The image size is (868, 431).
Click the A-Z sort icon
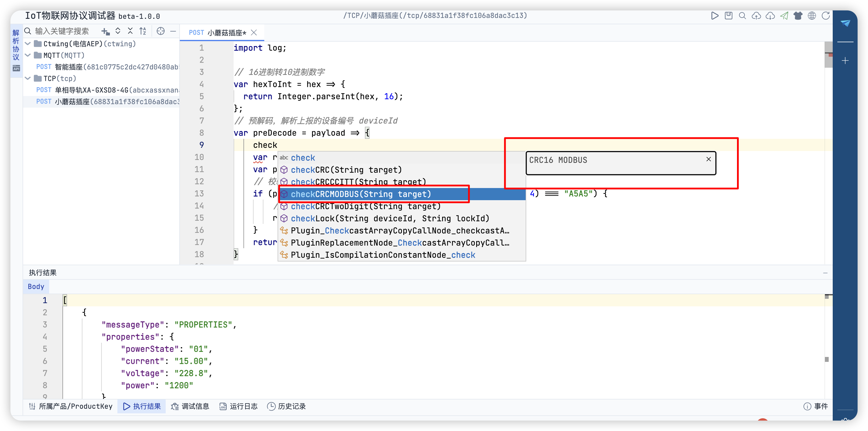pos(143,31)
